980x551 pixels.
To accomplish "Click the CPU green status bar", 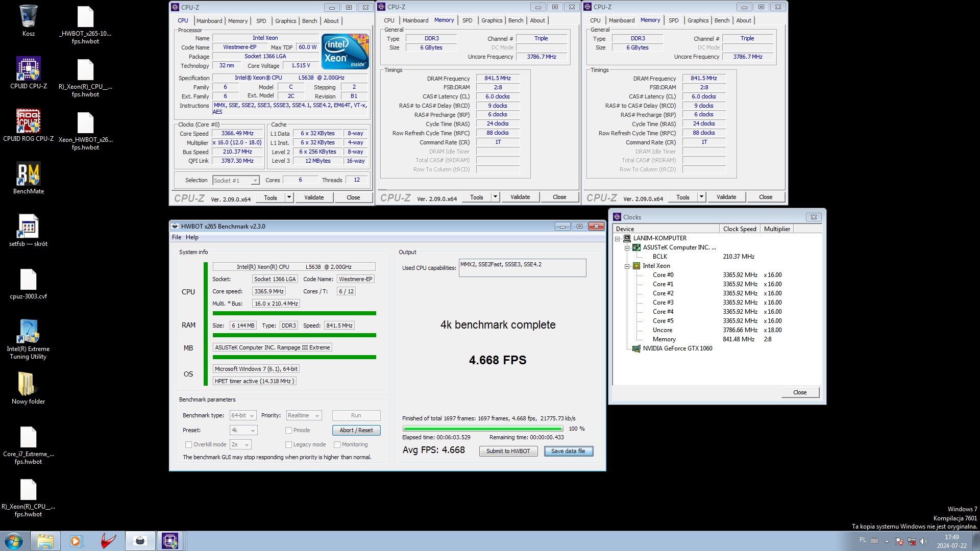I will [294, 313].
